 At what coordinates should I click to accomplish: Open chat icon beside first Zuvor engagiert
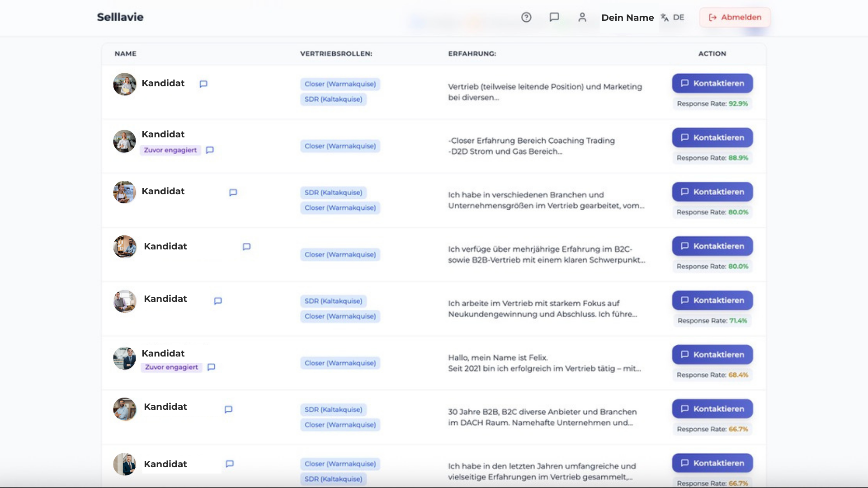tap(210, 150)
